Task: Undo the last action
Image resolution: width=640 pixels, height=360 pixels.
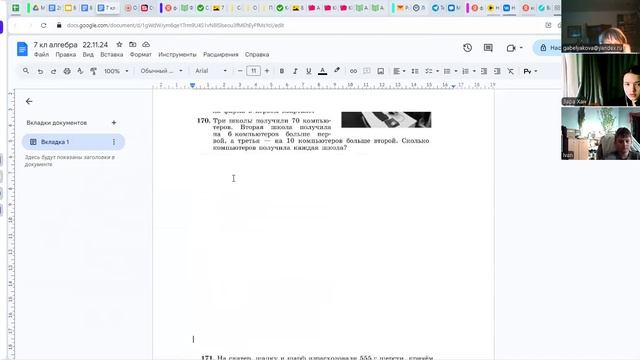Action: click(x=40, y=71)
